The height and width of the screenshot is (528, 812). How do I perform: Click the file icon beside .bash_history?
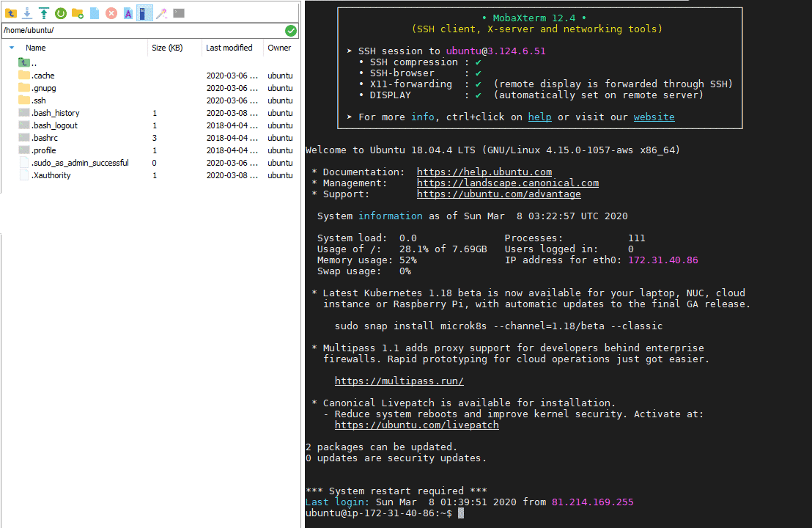[24, 112]
